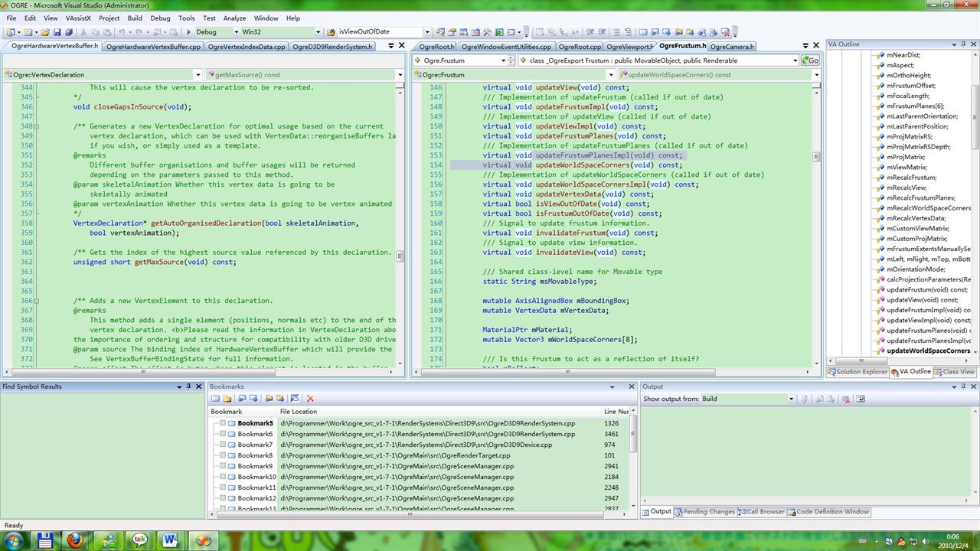Image resolution: width=980 pixels, height=551 pixels.
Task: Click new bookmark icon in Bookmarks panel
Action: pos(215,399)
